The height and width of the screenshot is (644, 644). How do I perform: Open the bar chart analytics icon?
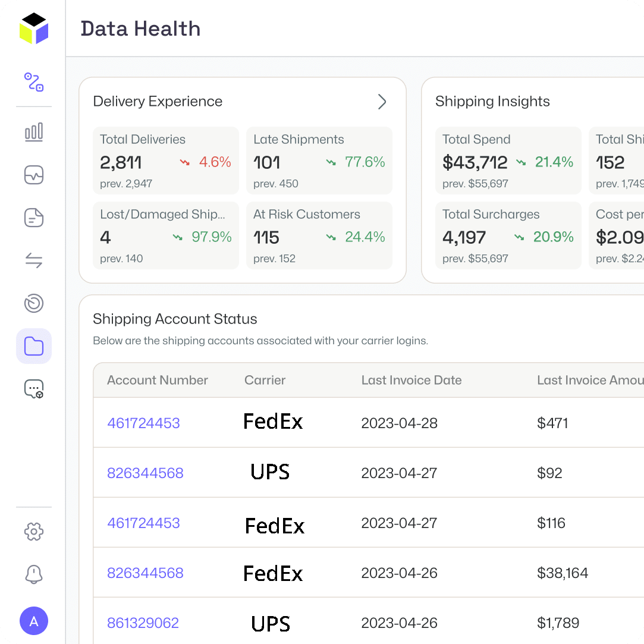[34, 132]
